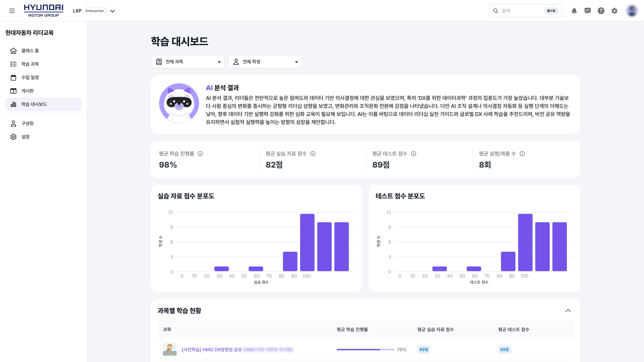Open the 전체 과목 dropdown
This screenshot has height=362, width=644.
pos(188,62)
